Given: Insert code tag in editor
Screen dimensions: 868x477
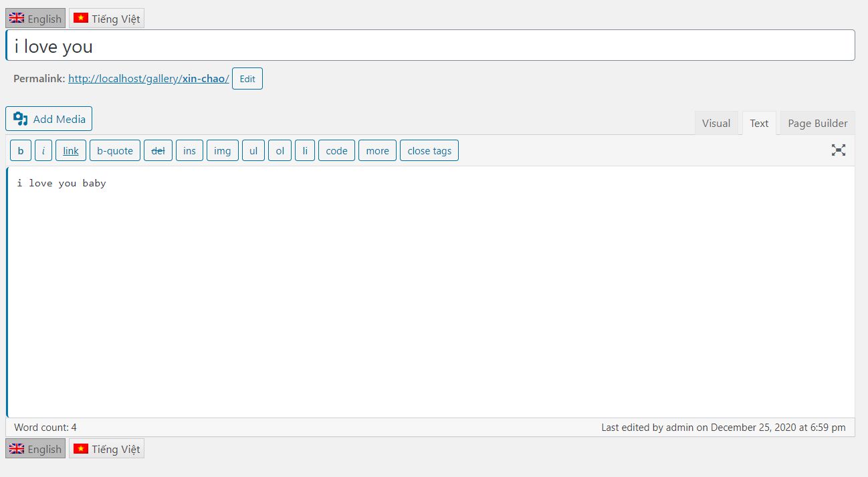Looking at the screenshot, I should point(336,151).
